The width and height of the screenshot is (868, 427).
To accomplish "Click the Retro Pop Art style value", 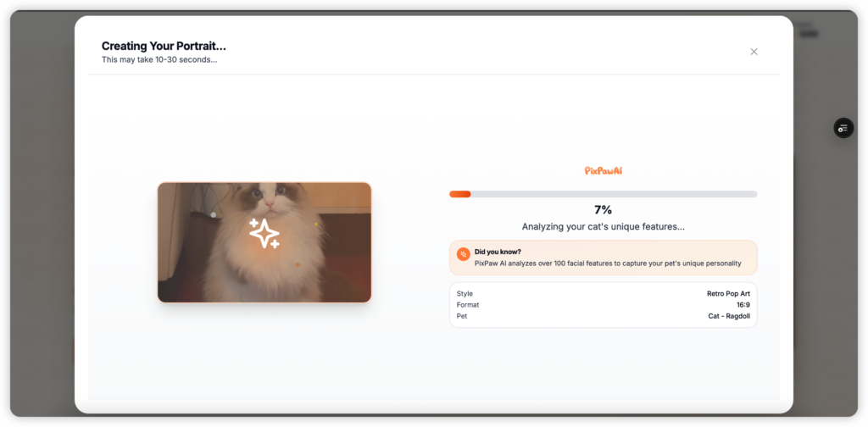I will coord(728,294).
